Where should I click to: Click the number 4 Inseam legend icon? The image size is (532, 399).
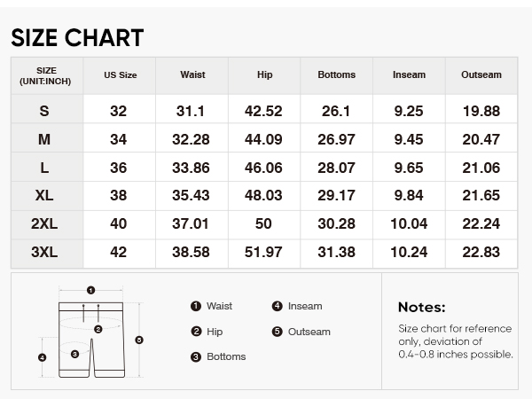click(x=277, y=306)
